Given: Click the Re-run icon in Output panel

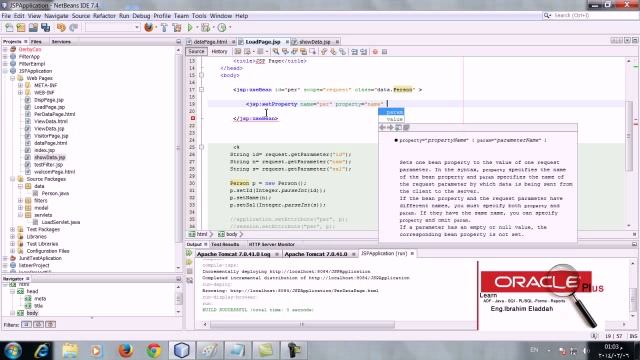Looking at the screenshot, I should (x=189, y=253).
